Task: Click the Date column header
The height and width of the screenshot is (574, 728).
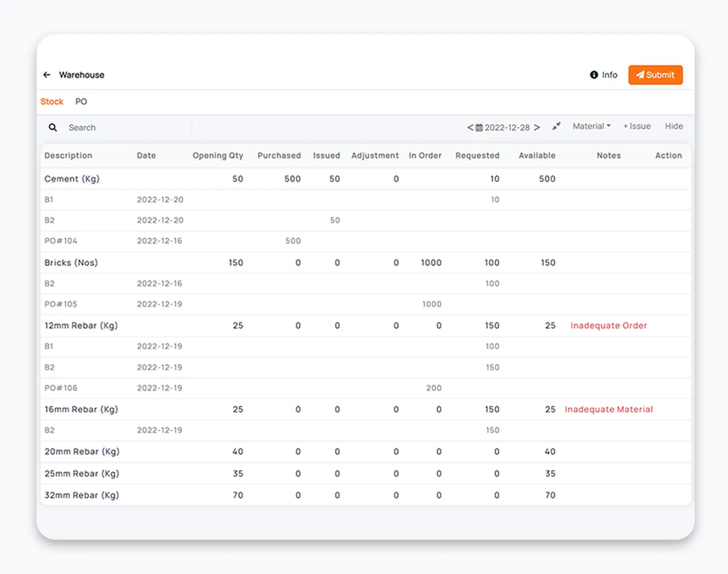Action: [x=146, y=155]
